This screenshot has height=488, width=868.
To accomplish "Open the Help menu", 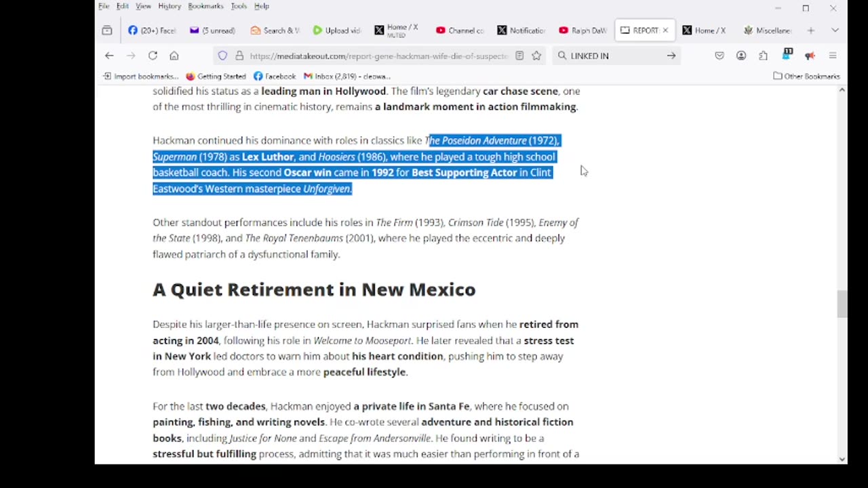I will (x=262, y=6).
